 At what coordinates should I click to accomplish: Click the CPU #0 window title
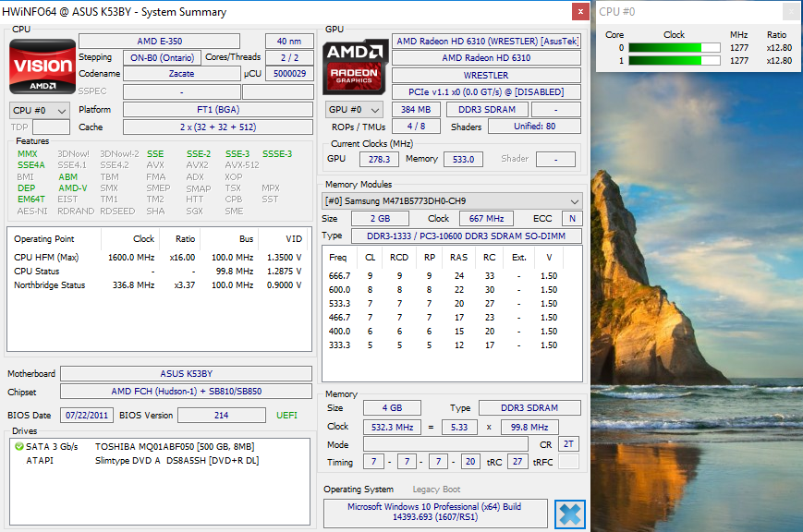click(617, 11)
